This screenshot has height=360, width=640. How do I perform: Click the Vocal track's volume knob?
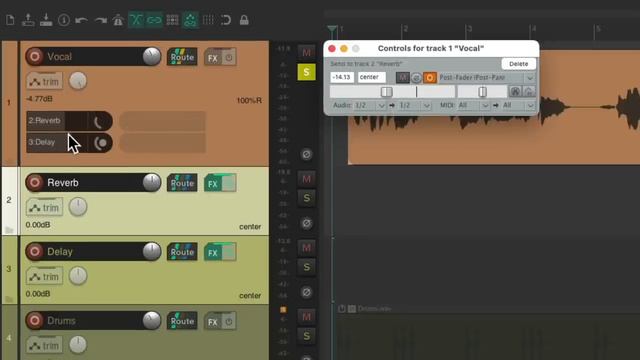point(151,56)
